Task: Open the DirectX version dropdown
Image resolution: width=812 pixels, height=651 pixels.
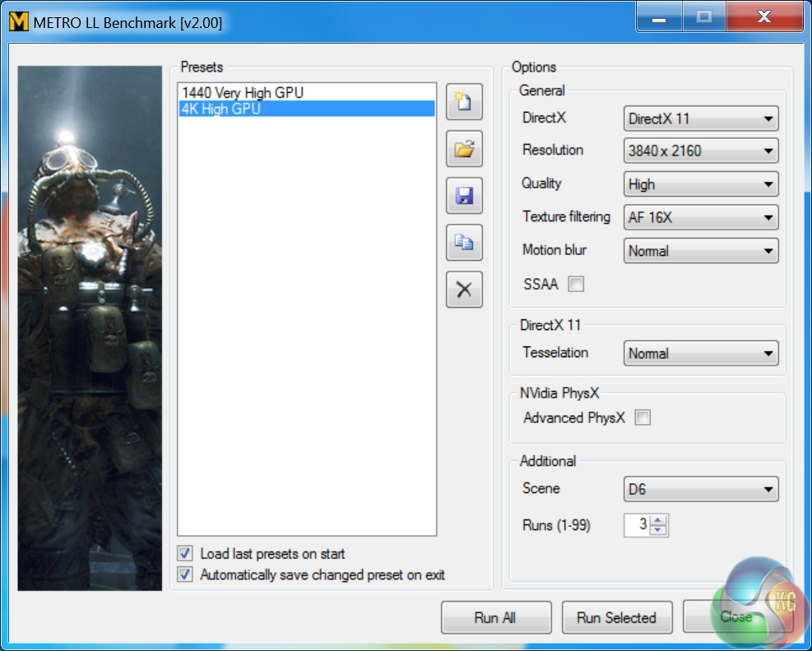Action: [x=701, y=119]
